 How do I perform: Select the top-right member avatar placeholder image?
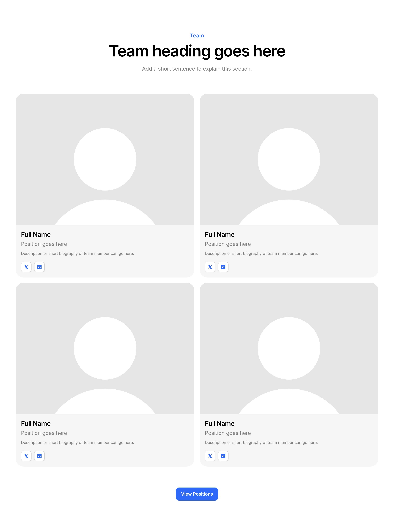pos(289,159)
